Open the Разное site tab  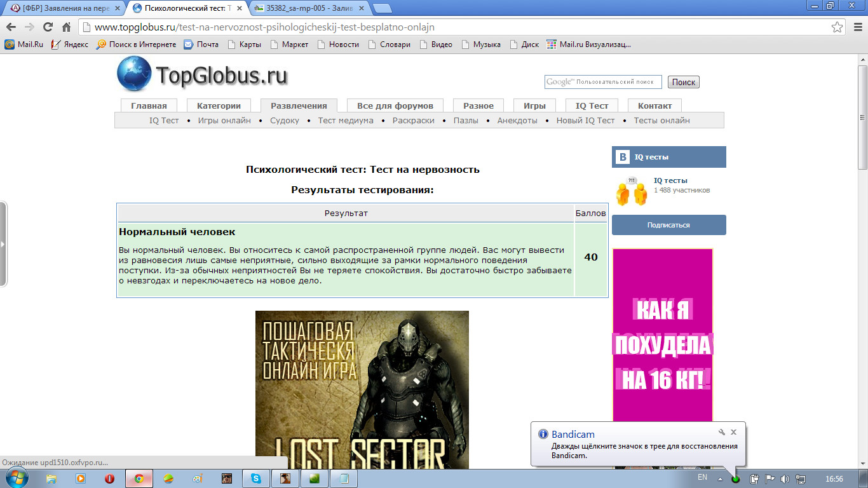click(478, 105)
